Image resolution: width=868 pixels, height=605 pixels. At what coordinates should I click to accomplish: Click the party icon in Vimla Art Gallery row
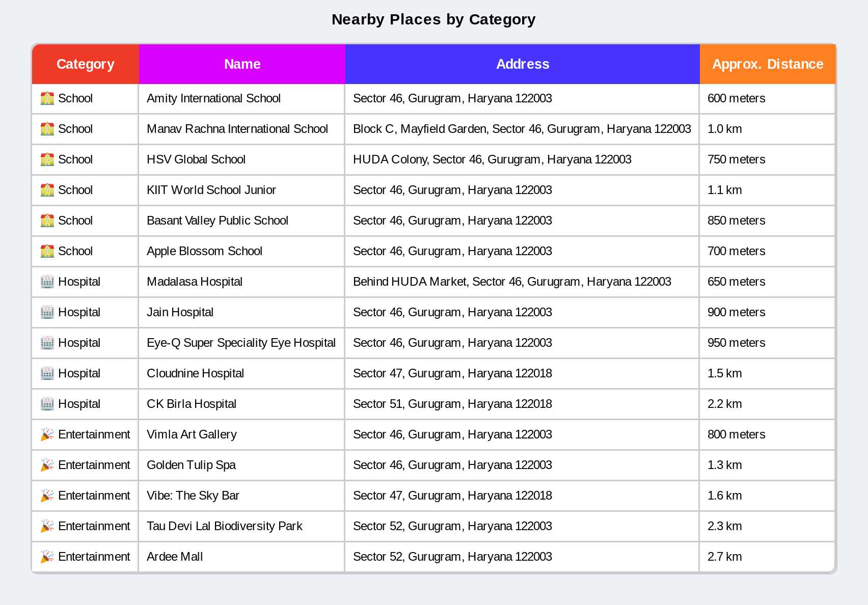(x=47, y=434)
